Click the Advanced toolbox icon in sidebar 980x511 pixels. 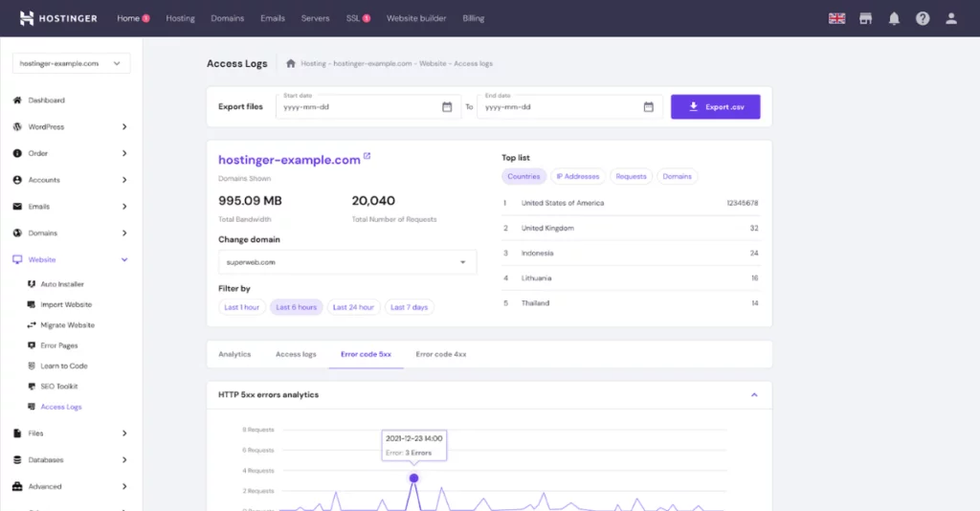click(17, 487)
